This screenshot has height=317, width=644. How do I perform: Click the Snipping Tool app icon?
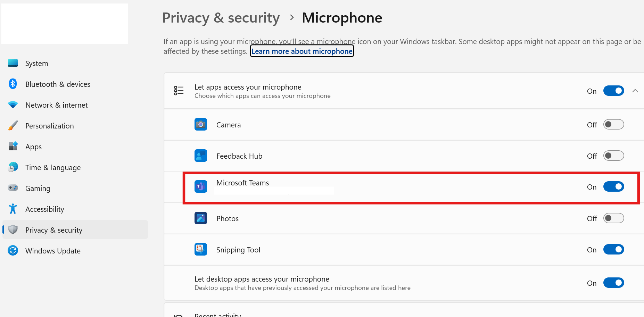[x=201, y=250]
